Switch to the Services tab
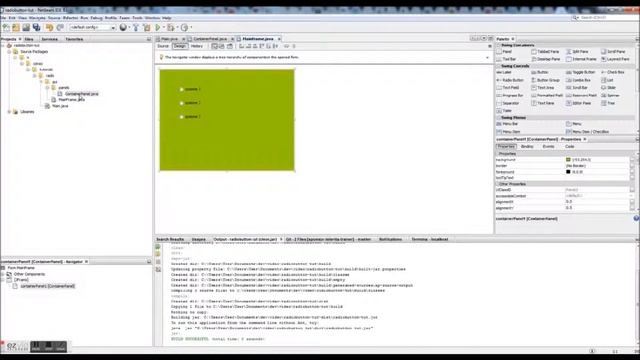Viewport: 640px width, 360px height. click(x=49, y=39)
